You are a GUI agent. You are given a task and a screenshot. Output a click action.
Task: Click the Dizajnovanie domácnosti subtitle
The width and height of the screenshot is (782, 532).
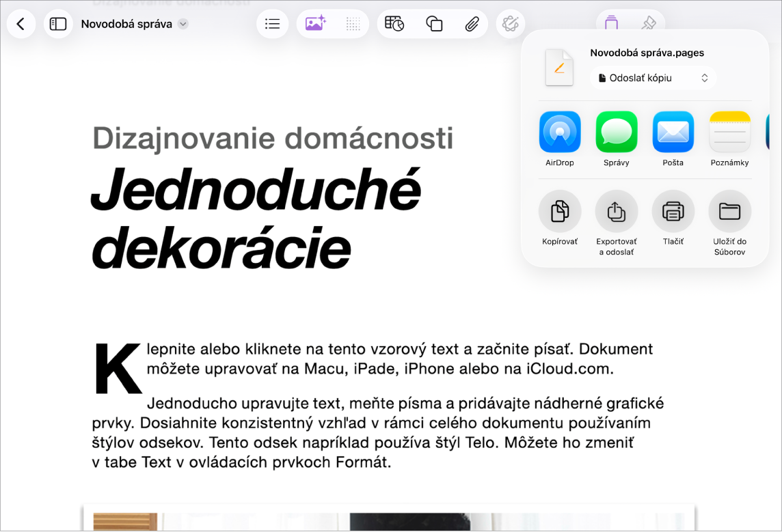273,138
